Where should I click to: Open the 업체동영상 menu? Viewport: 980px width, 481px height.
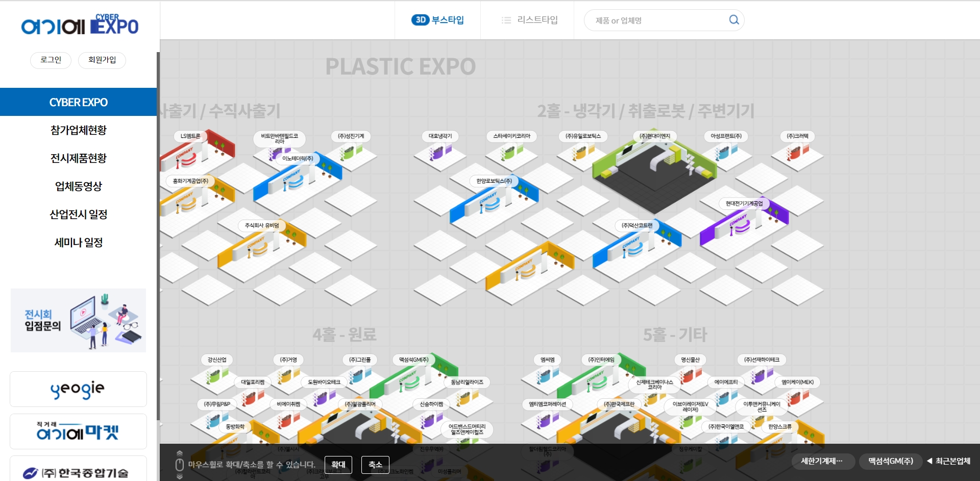point(79,186)
